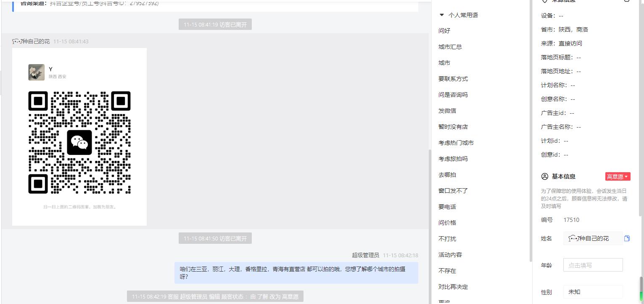Pick the 活动内容 quick phrase
Viewport: 644px width, 304px height.
(x=450, y=255)
